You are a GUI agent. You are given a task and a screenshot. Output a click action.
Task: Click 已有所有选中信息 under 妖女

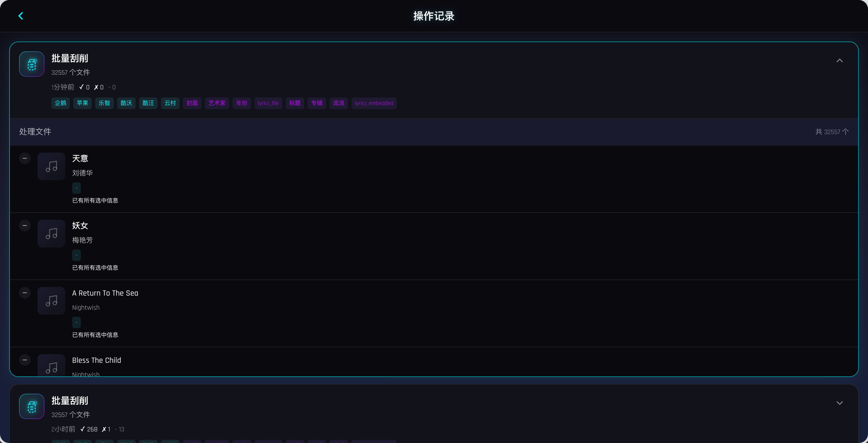[95, 267]
